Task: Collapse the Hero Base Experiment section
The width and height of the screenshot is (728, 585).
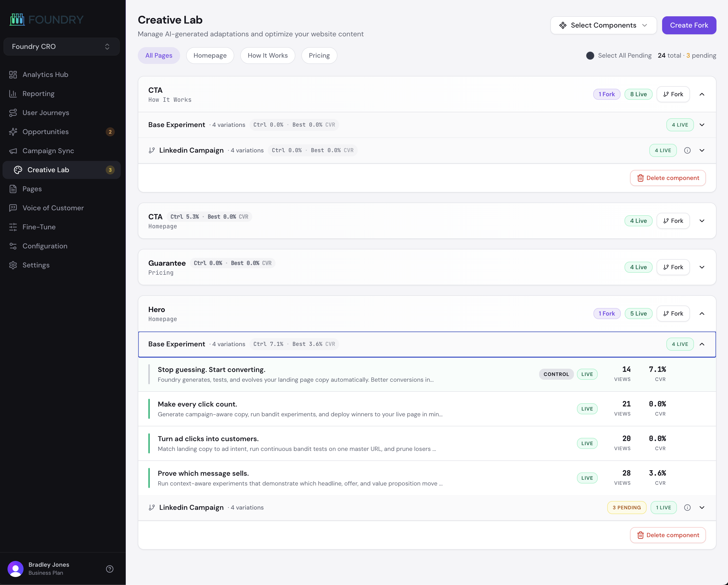Action: 702,344
